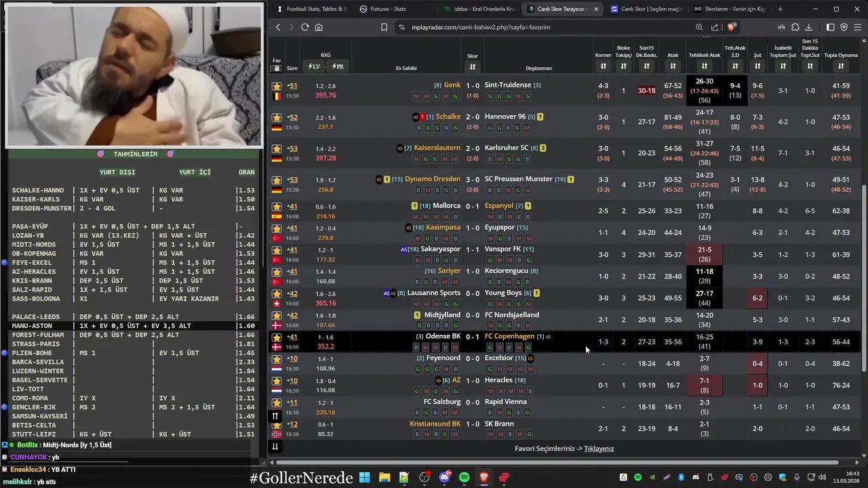Toggle favorite star for FC Salzburg match

pos(277,403)
